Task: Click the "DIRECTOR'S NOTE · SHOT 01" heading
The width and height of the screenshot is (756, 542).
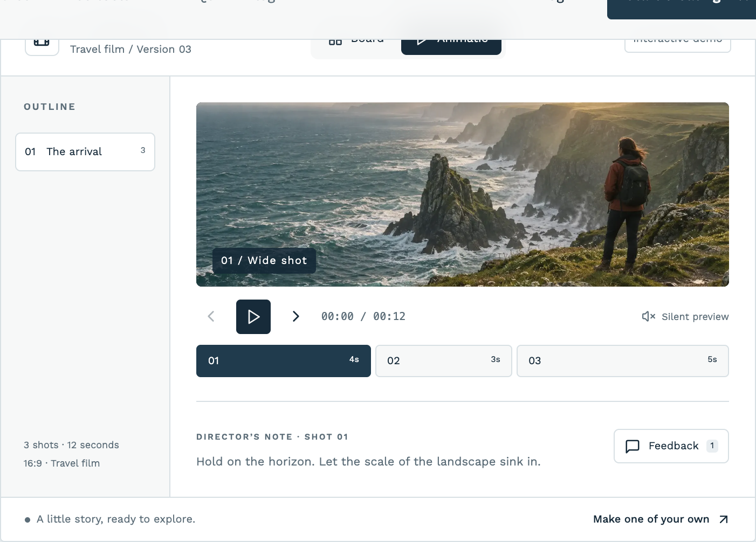Action: pos(272,437)
